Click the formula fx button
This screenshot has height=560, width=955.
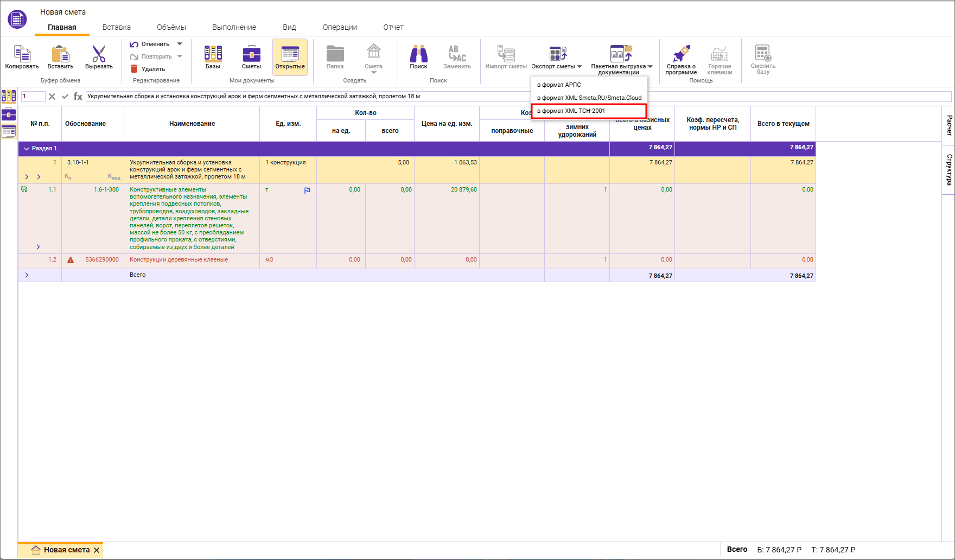click(78, 97)
